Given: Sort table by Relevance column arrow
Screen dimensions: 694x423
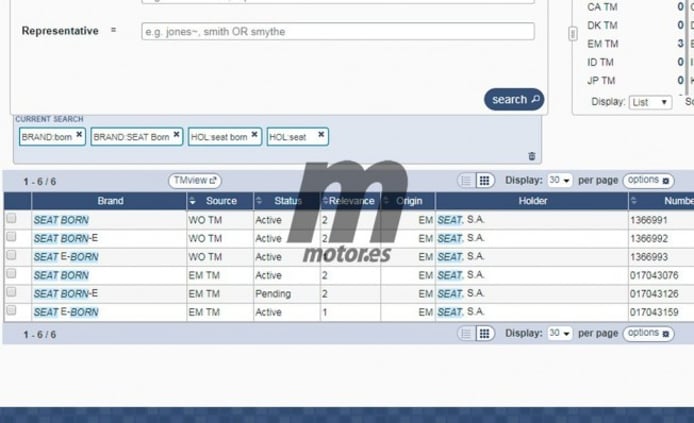Looking at the screenshot, I should coord(325,201).
